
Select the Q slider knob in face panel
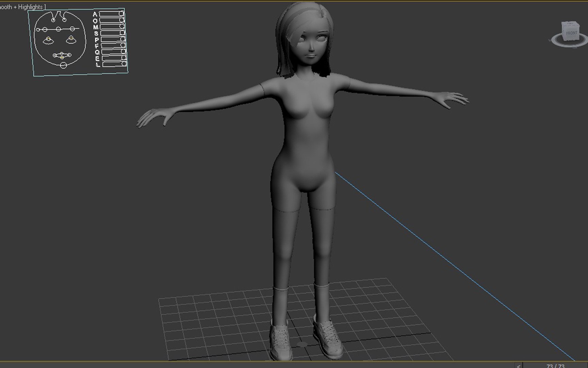[x=124, y=51]
